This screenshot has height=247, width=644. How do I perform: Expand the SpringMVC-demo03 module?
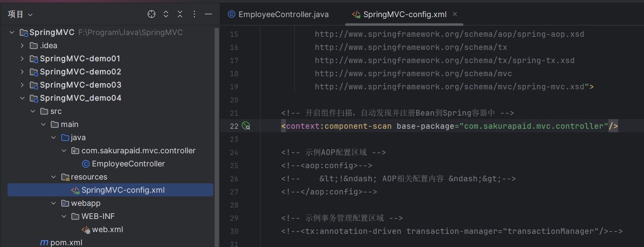[22, 85]
